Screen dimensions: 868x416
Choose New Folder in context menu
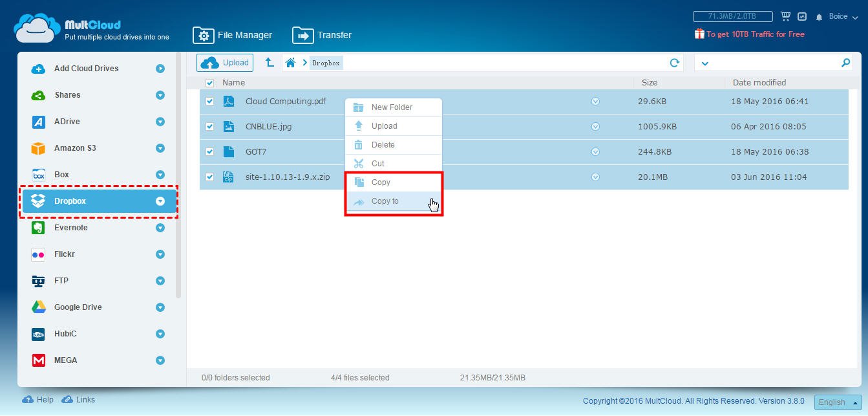pyautogui.click(x=394, y=107)
